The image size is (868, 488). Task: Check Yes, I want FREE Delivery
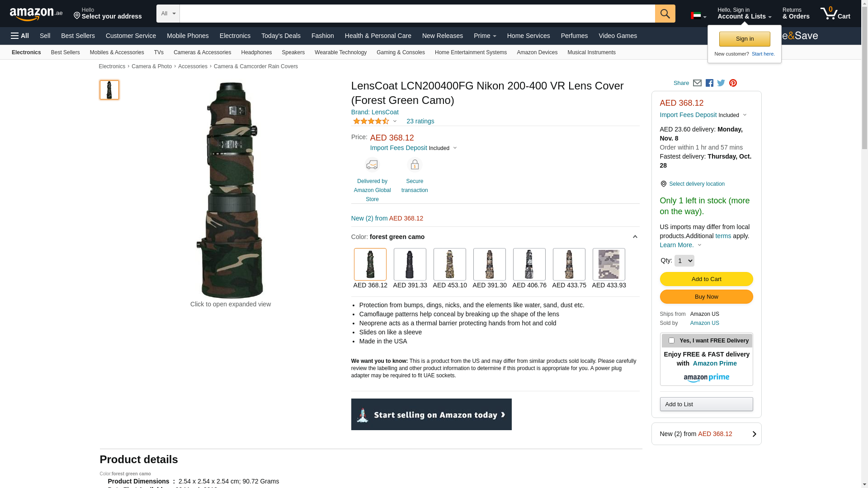pos(671,341)
